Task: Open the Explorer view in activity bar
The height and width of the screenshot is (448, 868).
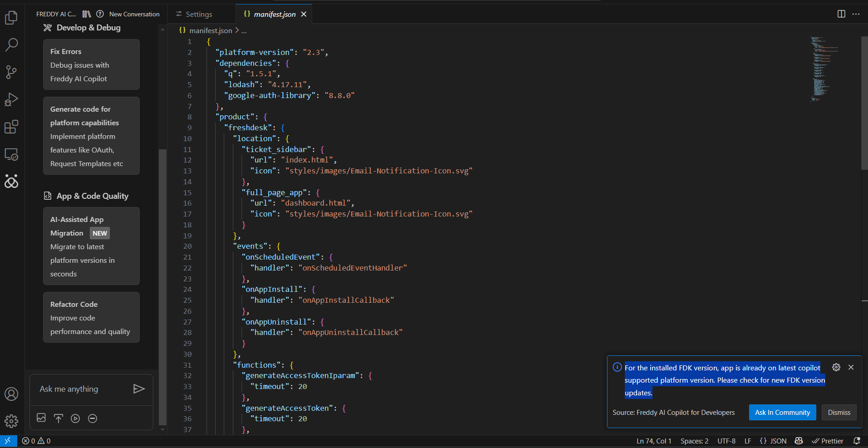Action: 11,17
